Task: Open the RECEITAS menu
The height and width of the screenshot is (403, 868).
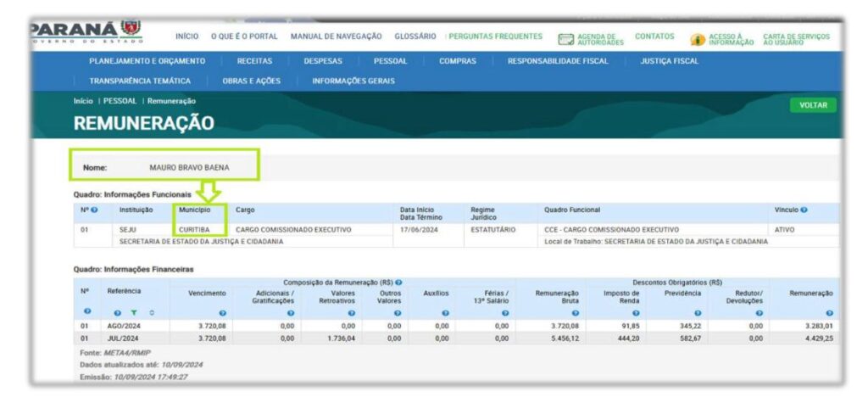Action: [254, 61]
